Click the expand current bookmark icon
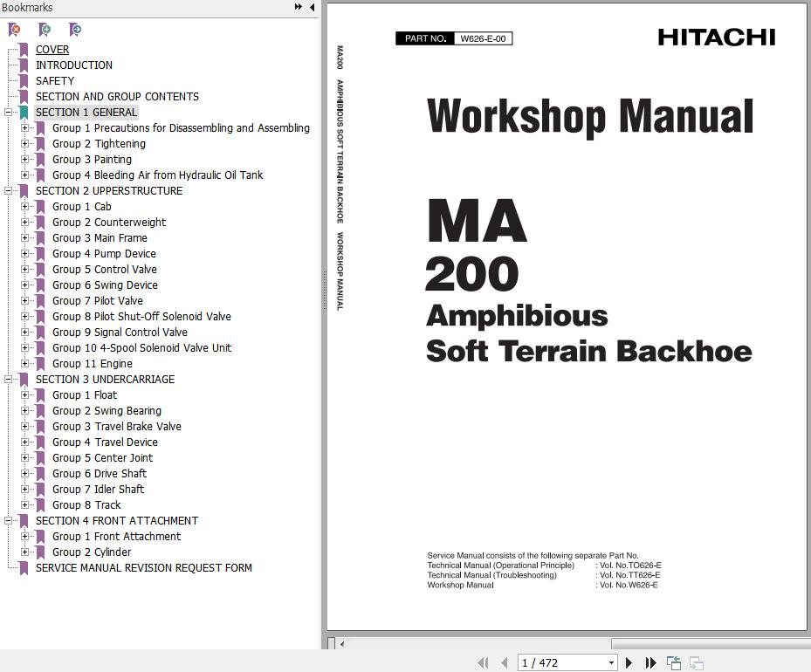The image size is (811, 672). [x=75, y=30]
